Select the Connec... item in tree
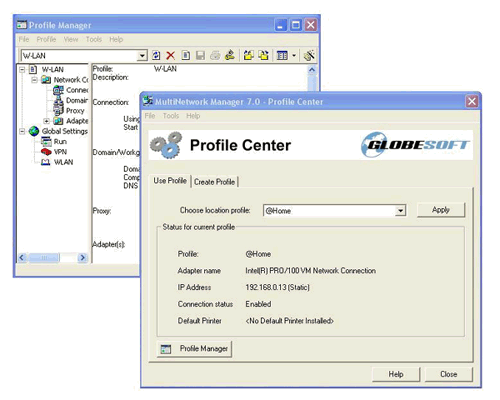 pyautogui.click(x=77, y=90)
